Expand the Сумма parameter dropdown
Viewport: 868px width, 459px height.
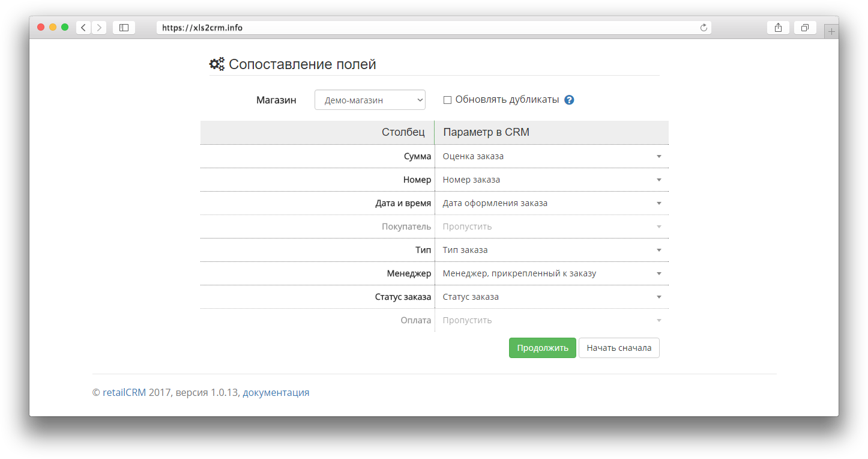tap(551, 156)
